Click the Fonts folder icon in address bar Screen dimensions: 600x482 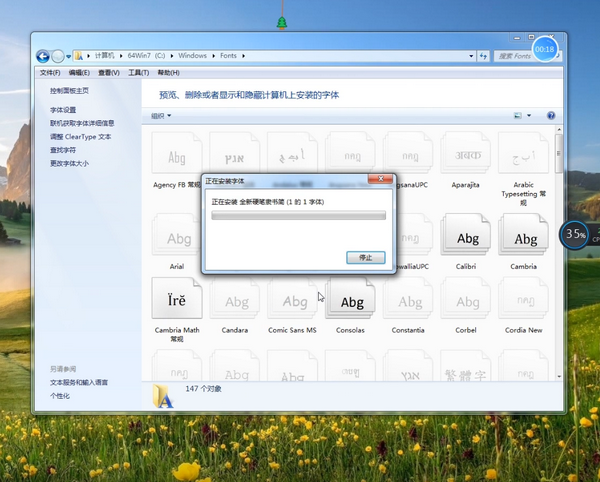click(x=78, y=56)
